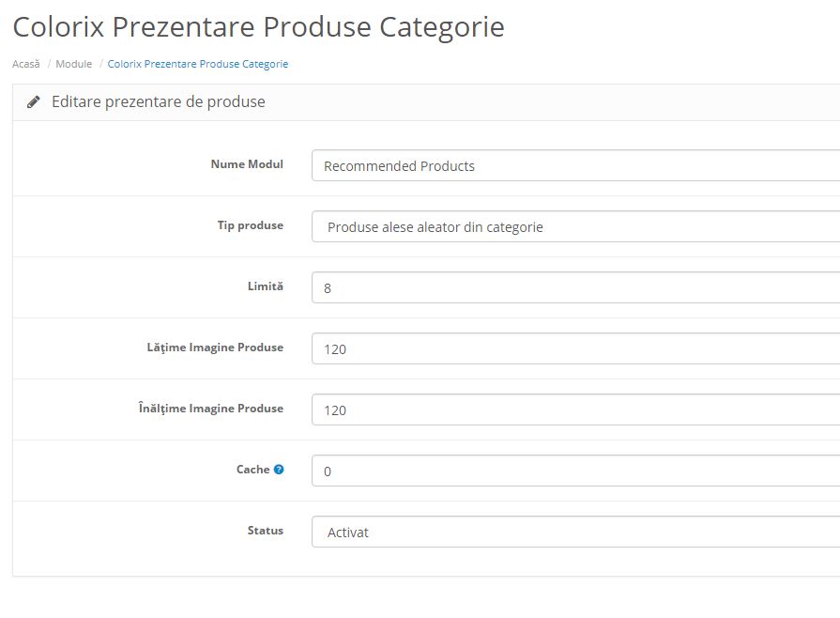The image size is (840, 618).
Task: Click the 'Nume Modul' field label
Action: coord(248,164)
